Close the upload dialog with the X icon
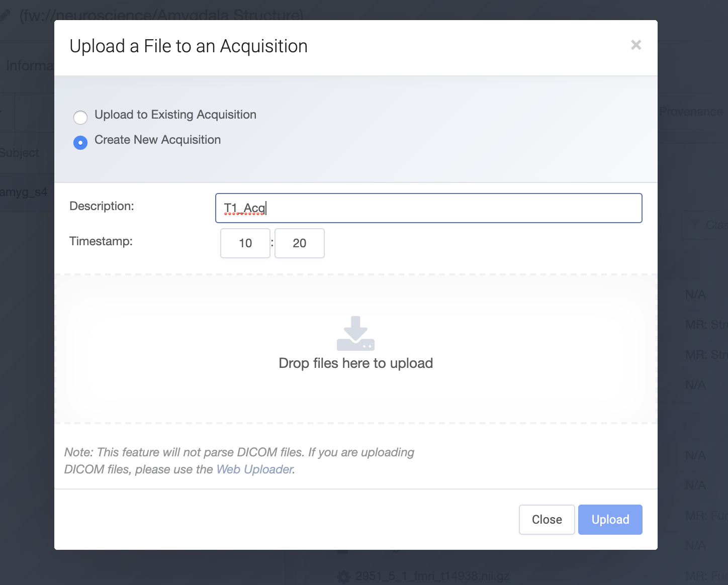The image size is (728, 585). pos(636,45)
